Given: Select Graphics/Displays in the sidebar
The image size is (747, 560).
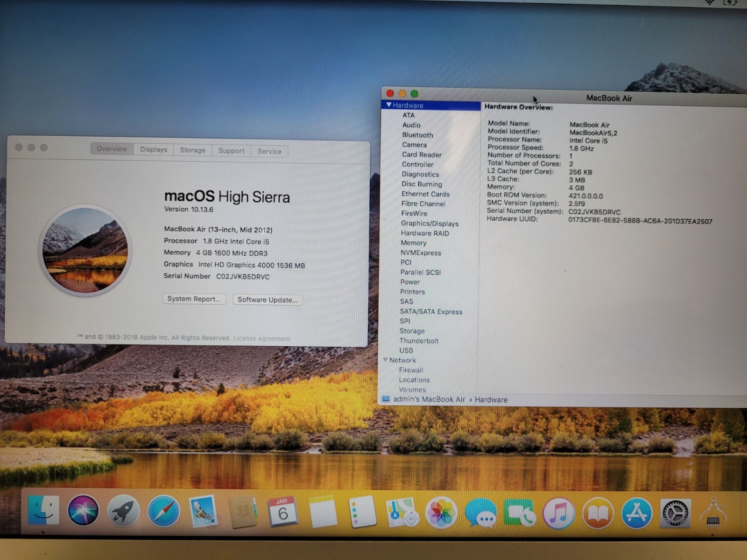Looking at the screenshot, I should (430, 224).
